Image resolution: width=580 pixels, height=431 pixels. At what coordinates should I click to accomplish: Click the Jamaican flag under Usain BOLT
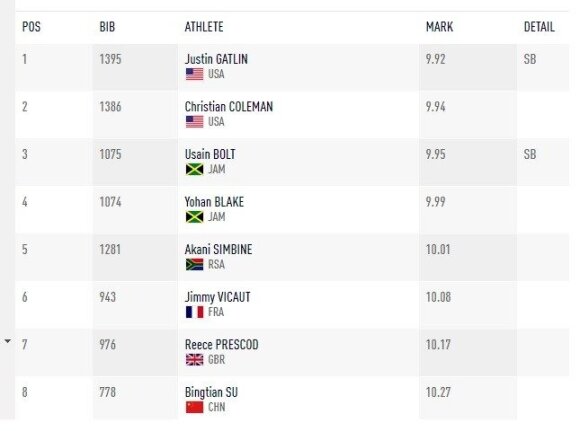coord(194,169)
